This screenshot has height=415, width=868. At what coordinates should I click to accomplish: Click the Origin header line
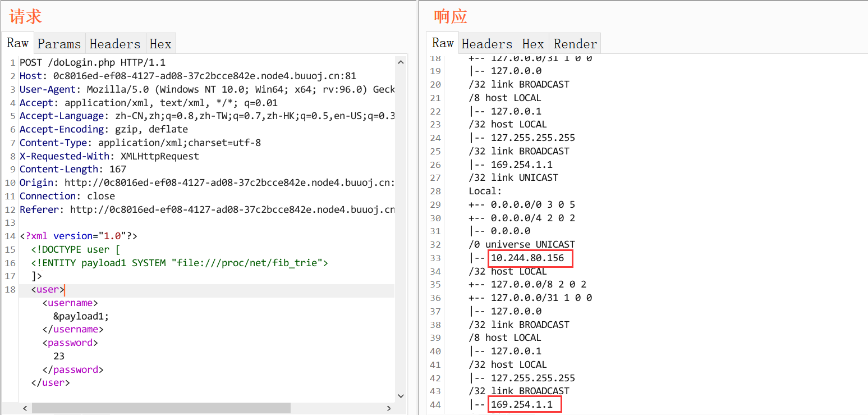coord(207,183)
